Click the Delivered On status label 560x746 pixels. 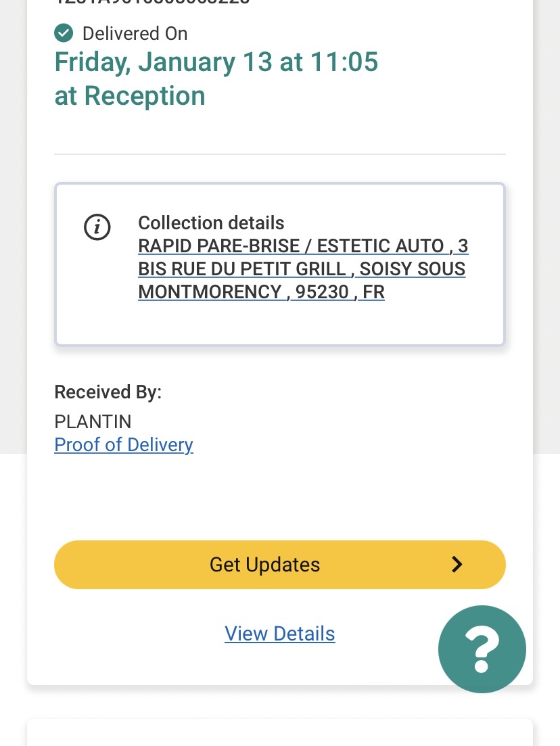pos(135,33)
